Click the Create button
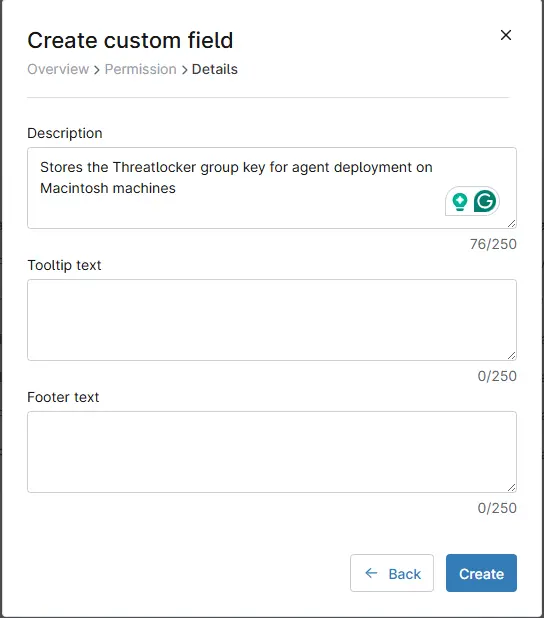Image resolution: width=544 pixels, height=618 pixels. [481, 573]
